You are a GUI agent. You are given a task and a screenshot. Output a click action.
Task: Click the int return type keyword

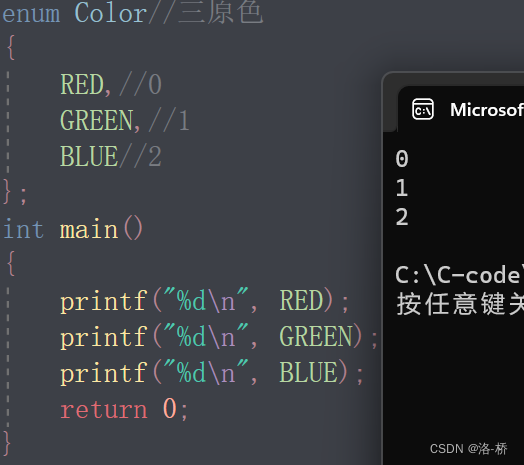point(23,229)
